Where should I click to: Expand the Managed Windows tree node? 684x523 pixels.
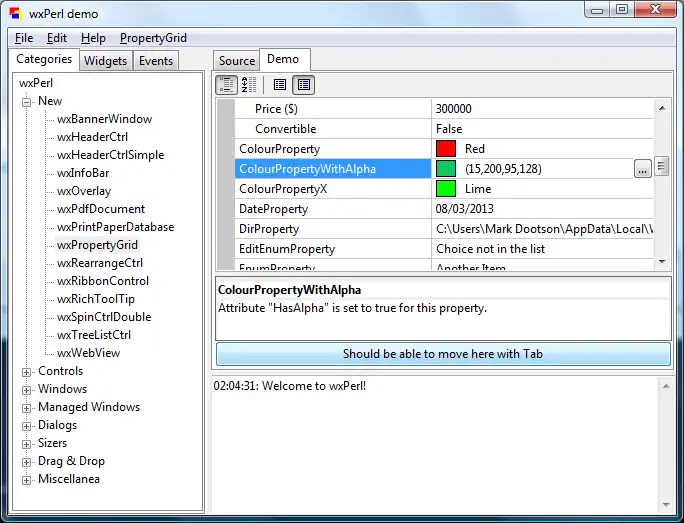pos(27,408)
